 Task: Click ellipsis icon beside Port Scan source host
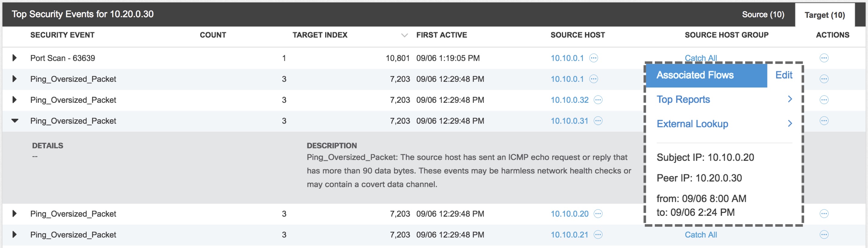click(593, 58)
